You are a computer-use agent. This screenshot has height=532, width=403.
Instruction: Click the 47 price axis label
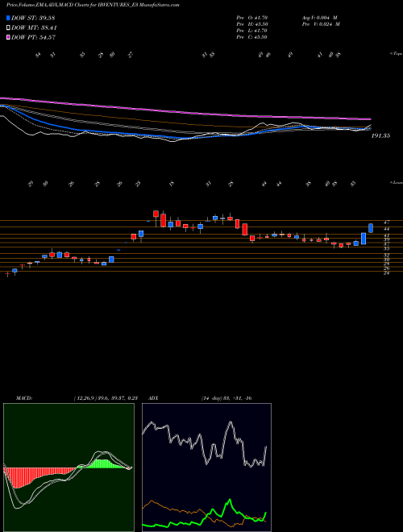click(x=386, y=222)
